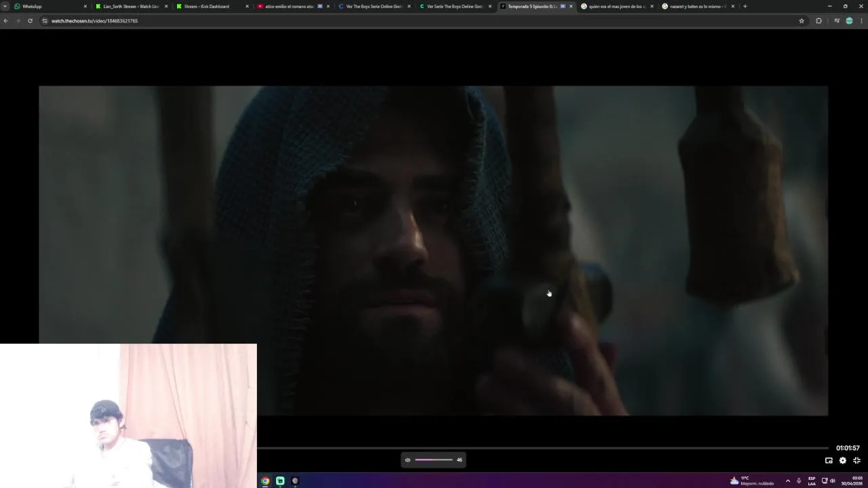Open the Lian_Sorth Stream tab
Viewport: 868px width, 488px height.
(x=130, y=6)
